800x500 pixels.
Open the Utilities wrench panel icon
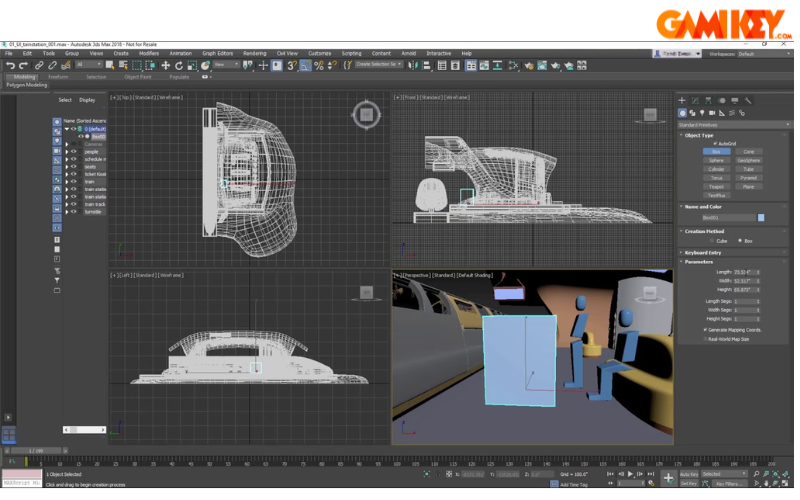(748, 101)
